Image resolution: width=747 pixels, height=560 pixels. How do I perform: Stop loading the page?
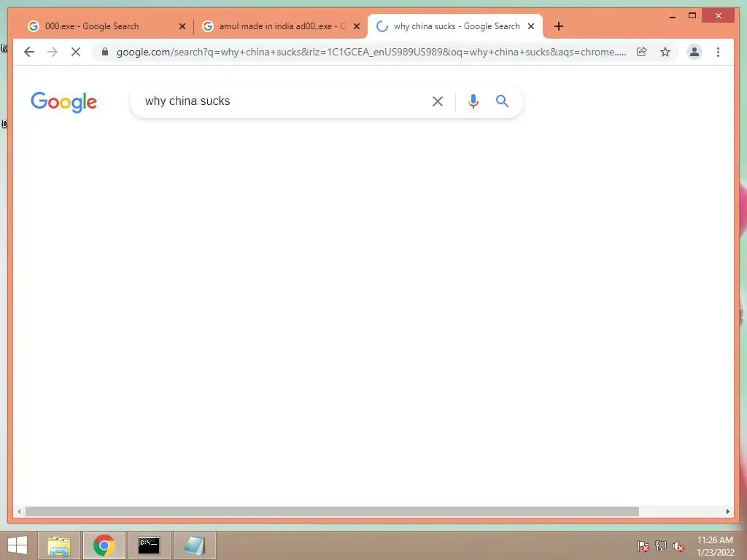[76, 52]
